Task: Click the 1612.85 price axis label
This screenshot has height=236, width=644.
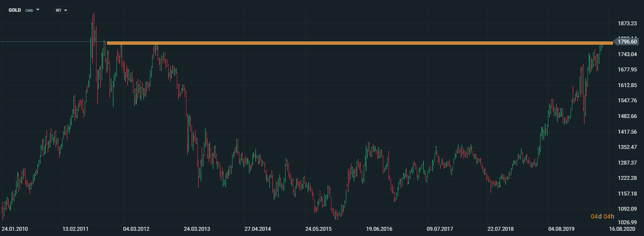Action: [x=627, y=85]
